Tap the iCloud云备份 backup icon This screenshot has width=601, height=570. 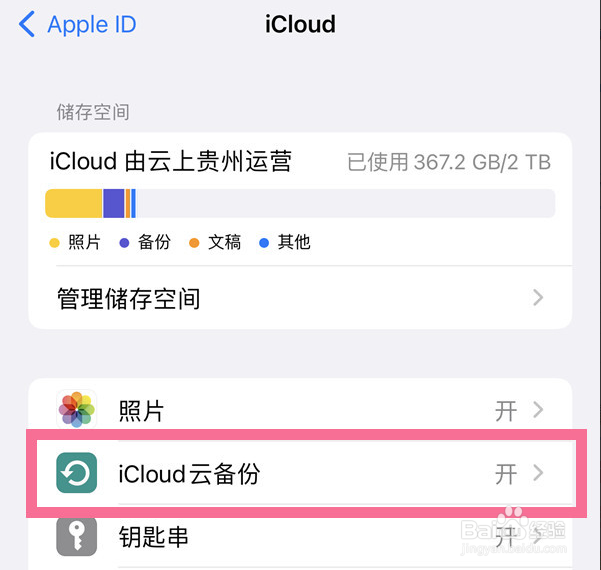tap(77, 473)
